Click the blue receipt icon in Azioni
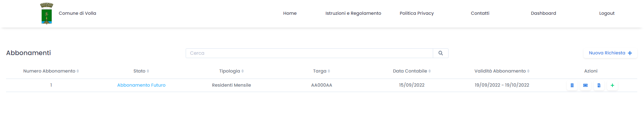Viewport: 644px width, 136px height. (572, 85)
